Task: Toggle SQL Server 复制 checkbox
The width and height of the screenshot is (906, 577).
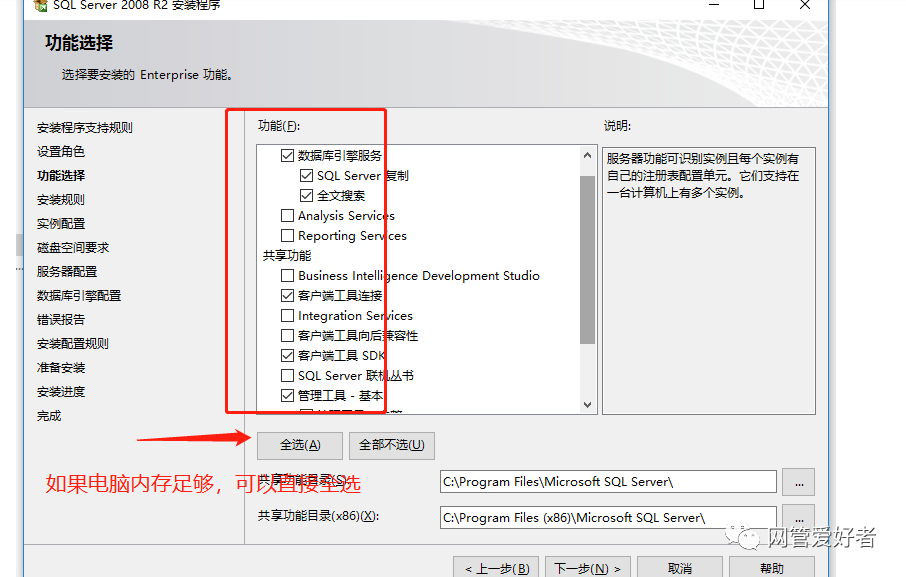Action: click(x=306, y=176)
